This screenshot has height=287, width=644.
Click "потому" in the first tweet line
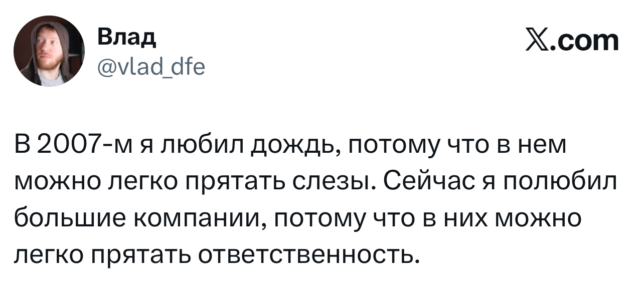373,147
